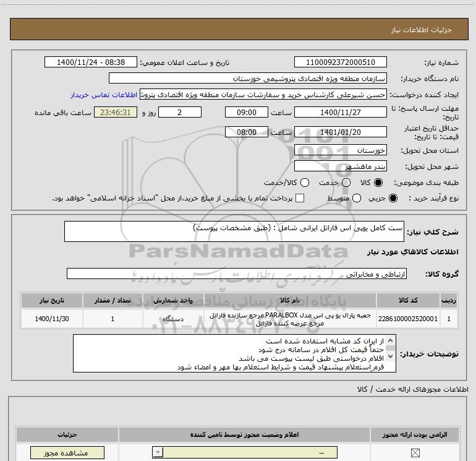
Task: Click the response deadline date 1400/11/27
Action: (x=340, y=112)
